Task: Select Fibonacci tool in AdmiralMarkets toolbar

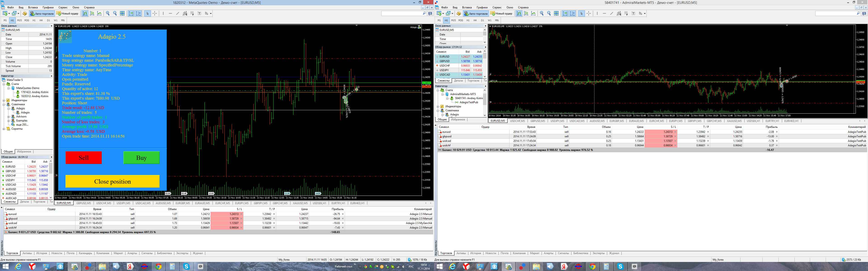Action: click(x=626, y=14)
